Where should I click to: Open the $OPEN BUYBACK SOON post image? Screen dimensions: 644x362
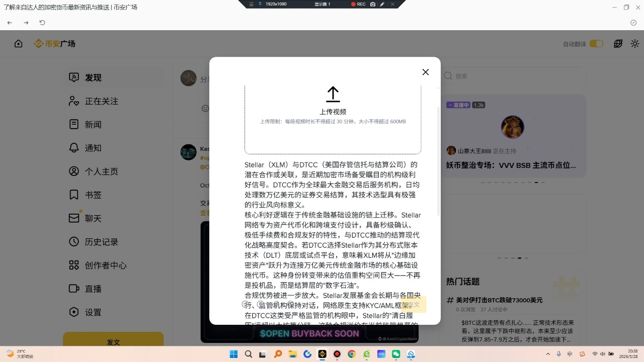pos(309,282)
